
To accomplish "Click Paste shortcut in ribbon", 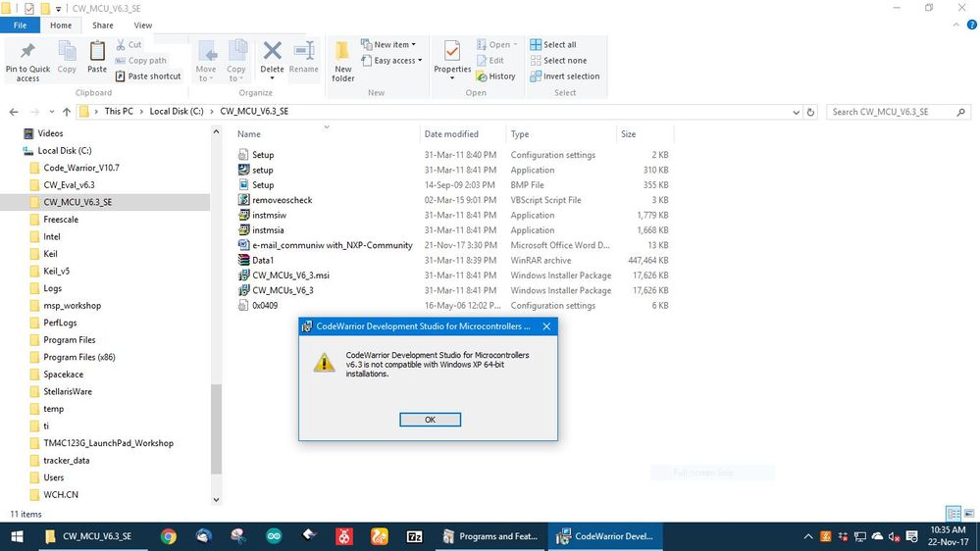I will coord(148,76).
